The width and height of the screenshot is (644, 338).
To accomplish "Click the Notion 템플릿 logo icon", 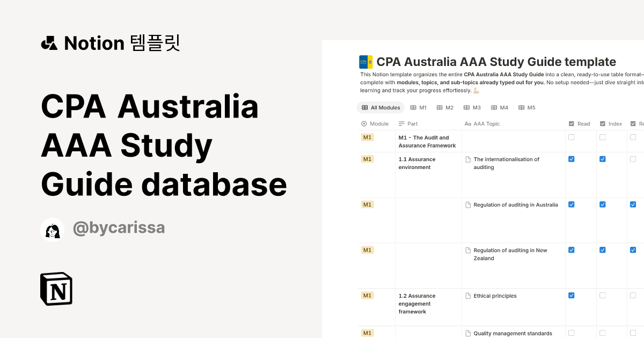I will pyautogui.click(x=49, y=43).
